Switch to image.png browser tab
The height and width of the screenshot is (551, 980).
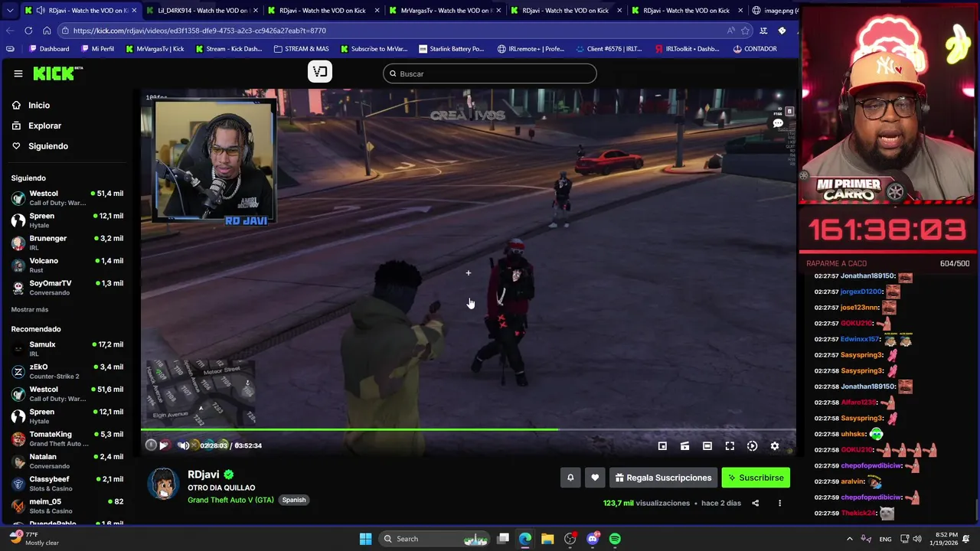[774, 11]
